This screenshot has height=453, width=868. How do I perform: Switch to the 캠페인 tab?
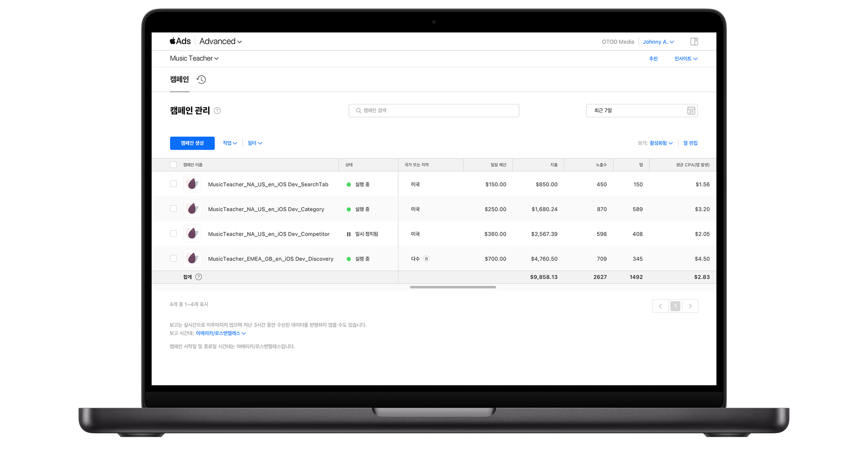pyautogui.click(x=179, y=80)
